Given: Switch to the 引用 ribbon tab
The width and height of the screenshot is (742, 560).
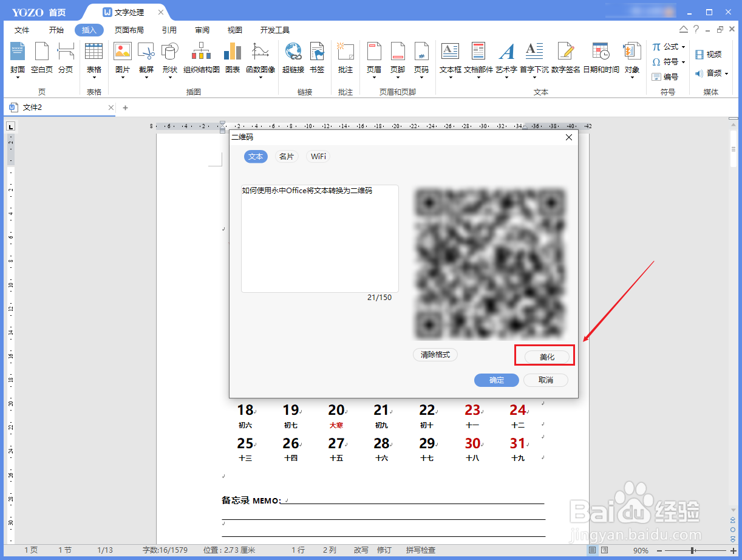Looking at the screenshot, I should tap(169, 30).
